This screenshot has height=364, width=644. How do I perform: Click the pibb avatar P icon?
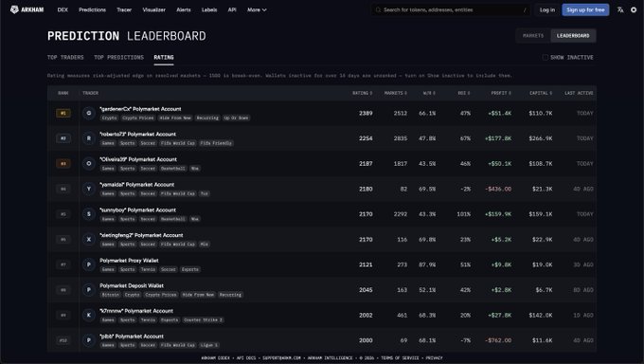[89, 340]
